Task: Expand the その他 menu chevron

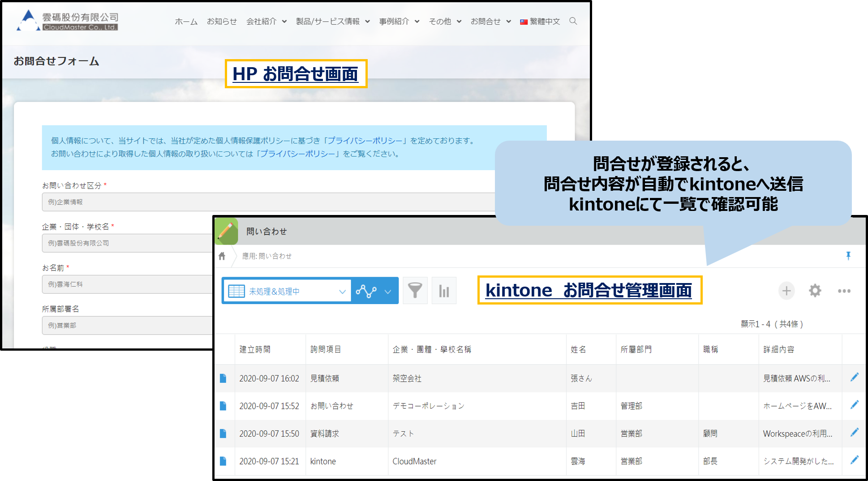Action: tap(459, 21)
